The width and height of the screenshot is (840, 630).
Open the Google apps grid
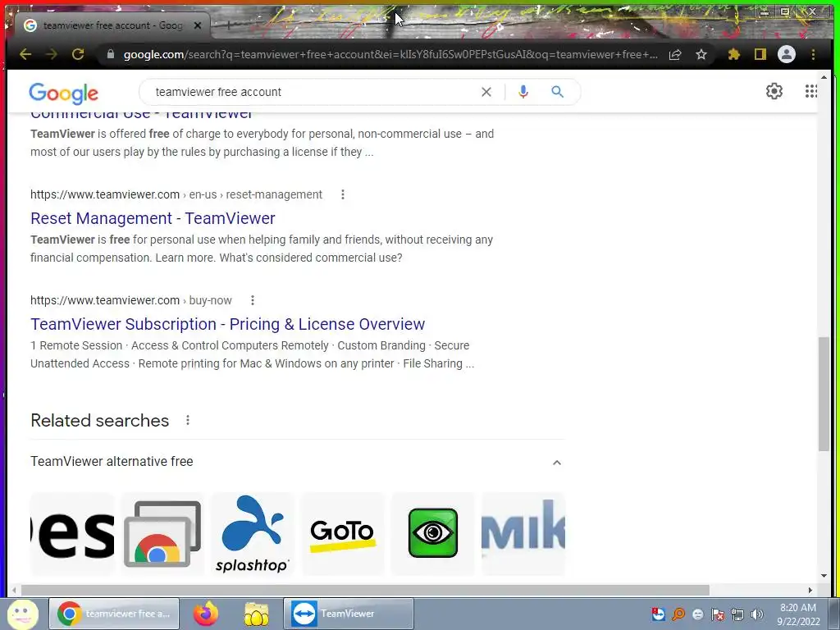click(x=811, y=91)
